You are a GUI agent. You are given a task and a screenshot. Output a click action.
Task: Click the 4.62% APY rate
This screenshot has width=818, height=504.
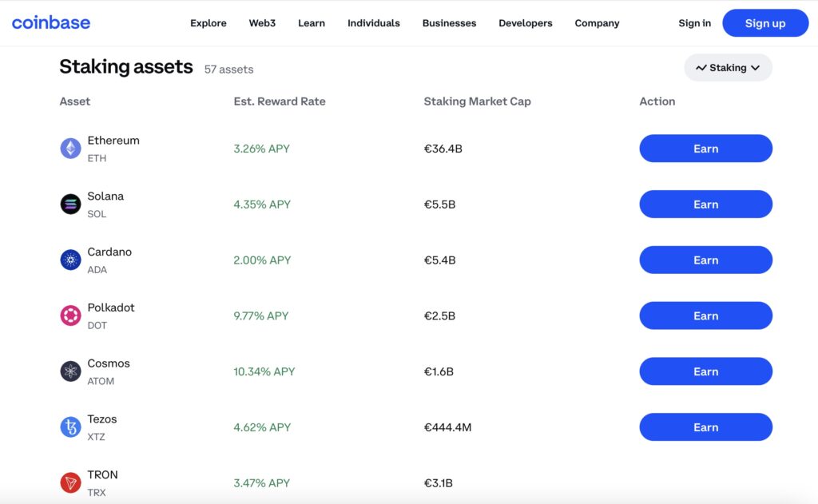[262, 428]
